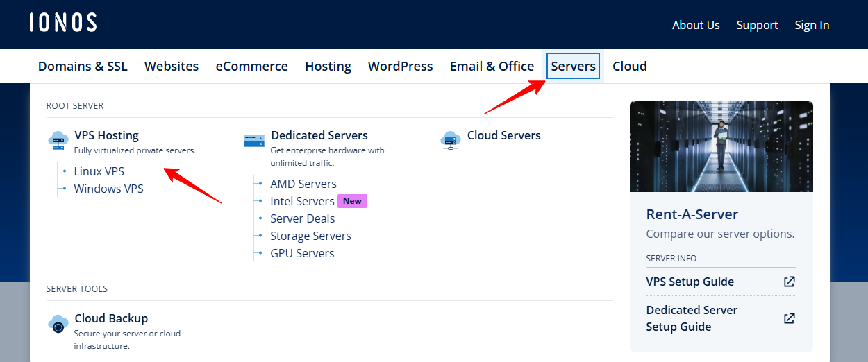The height and width of the screenshot is (362, 868).
Task: Click the data center server room image
Action: [x=721, y=146]
